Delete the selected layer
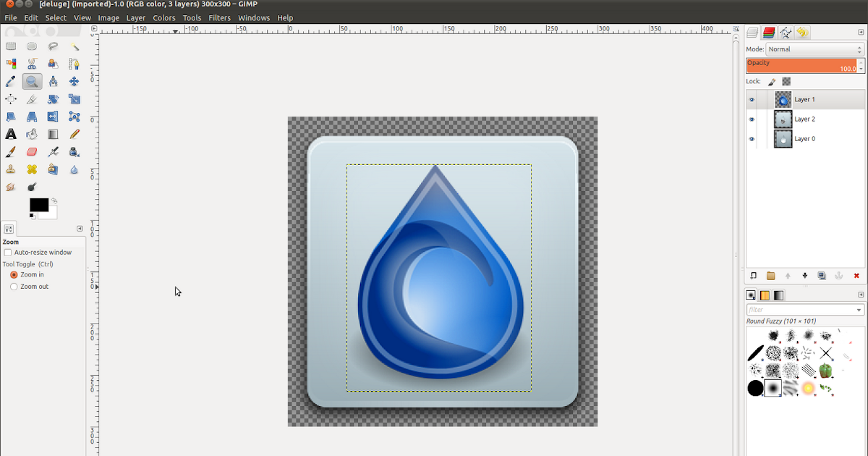 (857, 276)
